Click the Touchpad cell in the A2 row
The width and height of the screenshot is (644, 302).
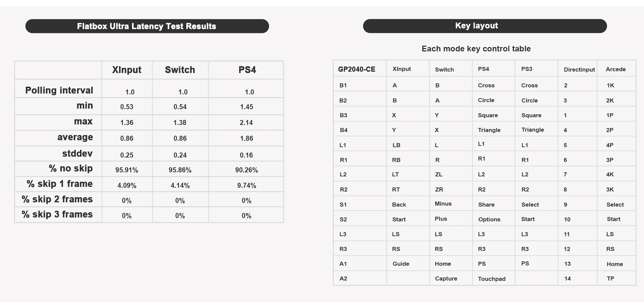[x=492, y=279]
